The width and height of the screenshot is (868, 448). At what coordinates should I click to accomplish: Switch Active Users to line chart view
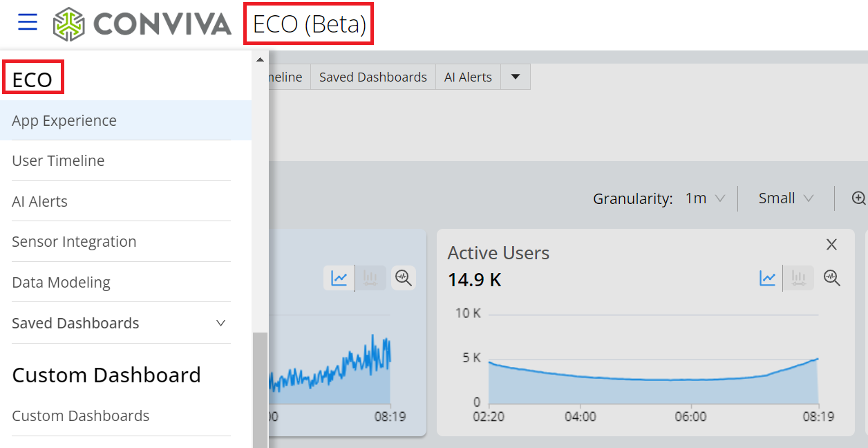(x=768, y=278)
